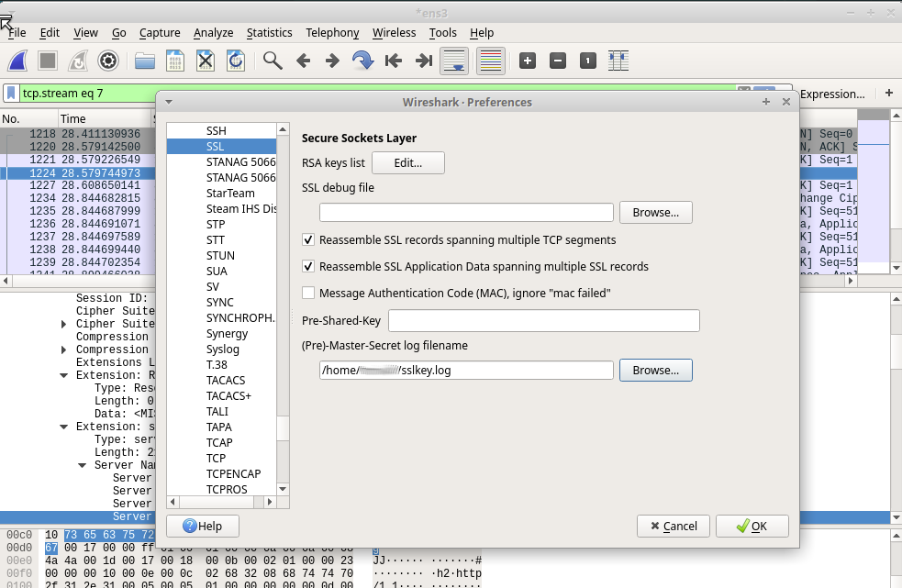Open a capture file from the toolbar
The height and width of the screenshot is (588, 902).
144,61
